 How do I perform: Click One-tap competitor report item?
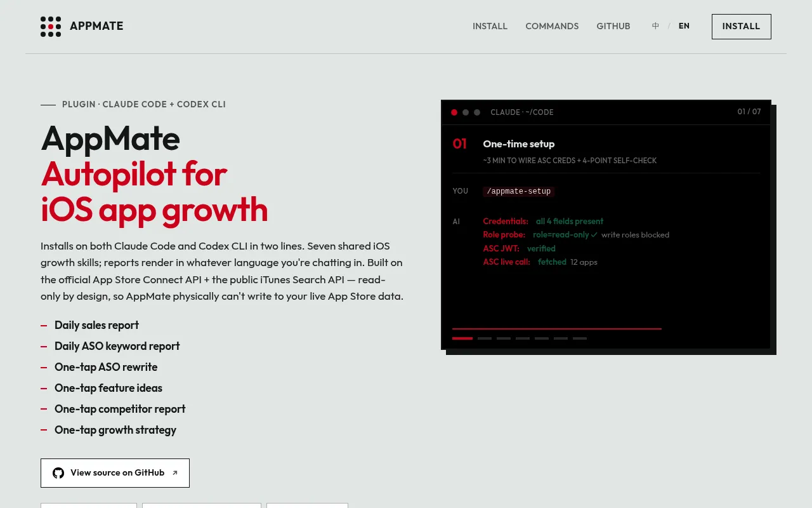coord(120,409)
